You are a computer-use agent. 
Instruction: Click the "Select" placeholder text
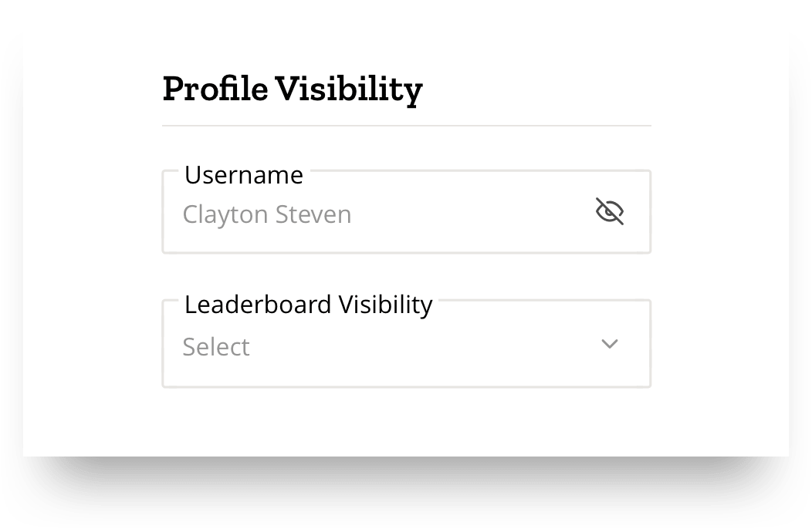(x=216, y=347)
